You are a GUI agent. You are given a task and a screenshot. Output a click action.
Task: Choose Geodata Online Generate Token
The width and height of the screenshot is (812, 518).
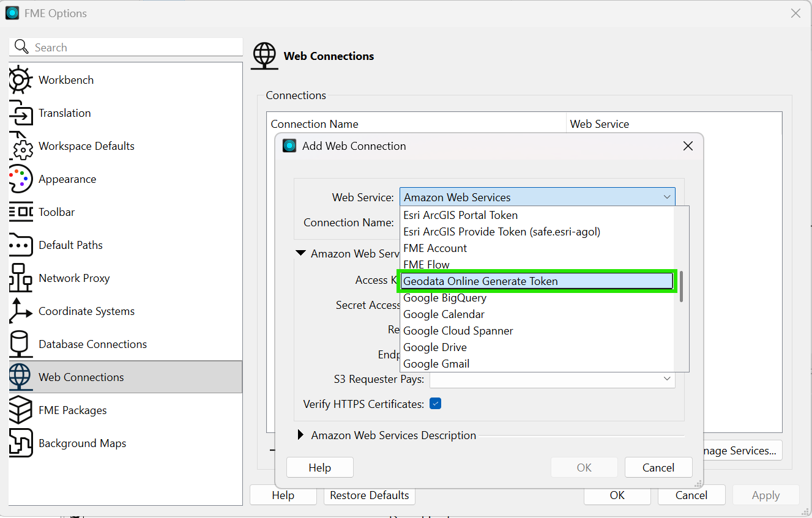[x=537, y=281]
